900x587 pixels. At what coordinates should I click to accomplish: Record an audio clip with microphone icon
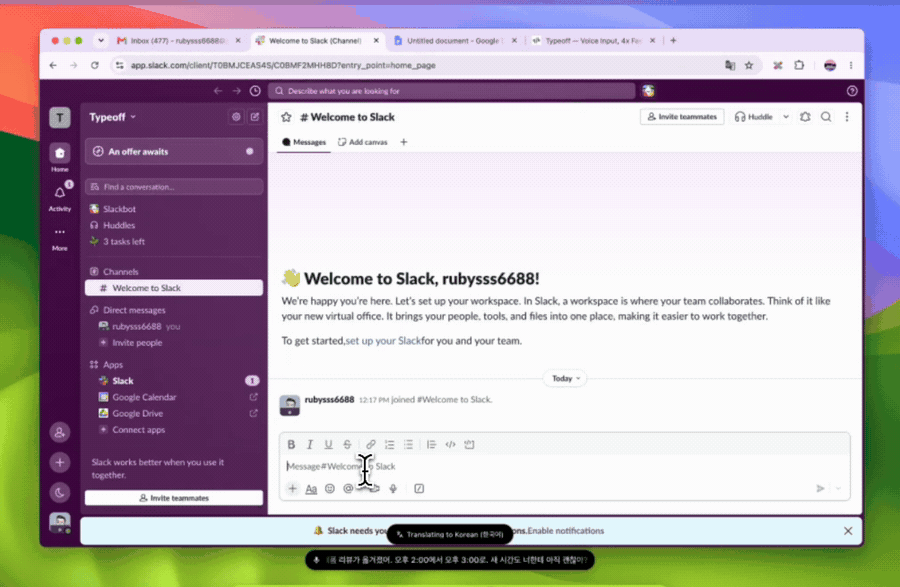click(393, 489)
